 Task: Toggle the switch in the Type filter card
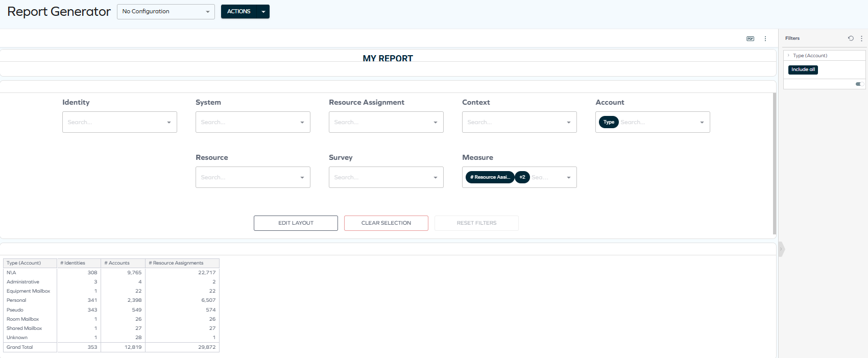point(859,84)
